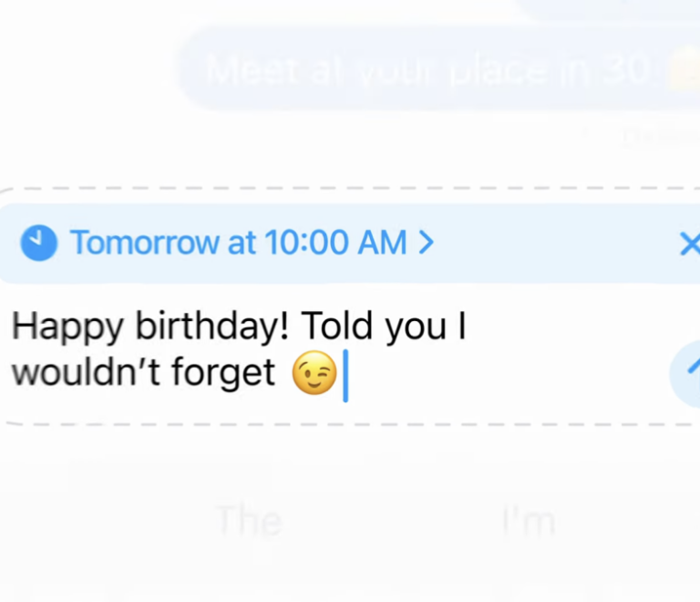Expand schedule options via the chevron arrow
The height and width of the screenshot is (602, 700).
(425, 243)
